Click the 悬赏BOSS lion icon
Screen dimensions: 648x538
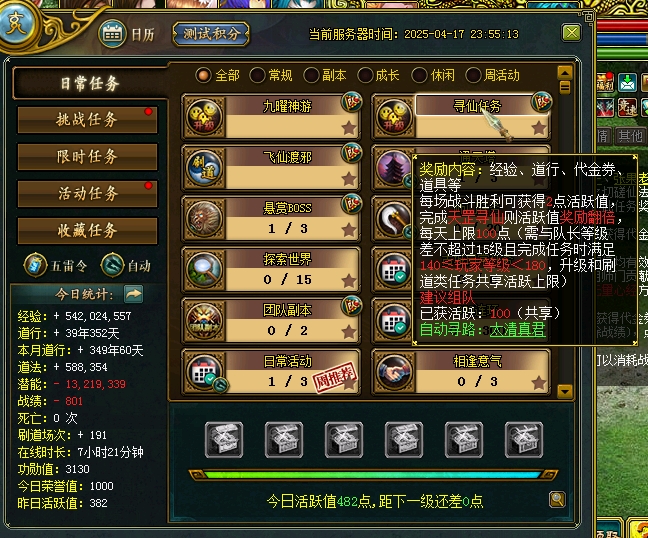point(204,218)
